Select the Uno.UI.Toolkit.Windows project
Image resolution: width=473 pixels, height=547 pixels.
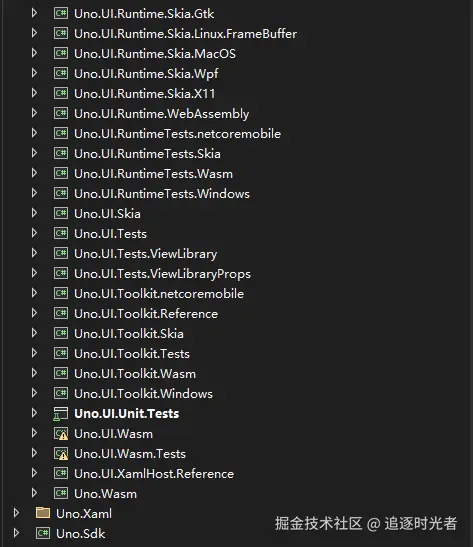[143, 394]
